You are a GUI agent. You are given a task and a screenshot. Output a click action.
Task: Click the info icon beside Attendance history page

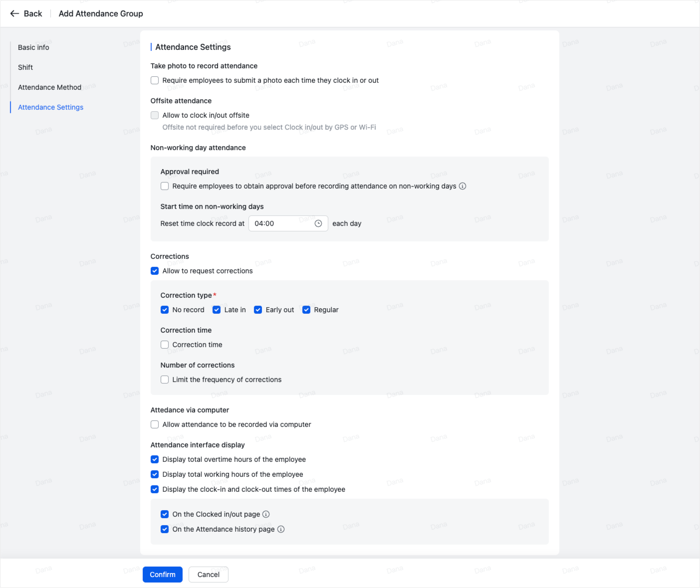pos(281,529)
